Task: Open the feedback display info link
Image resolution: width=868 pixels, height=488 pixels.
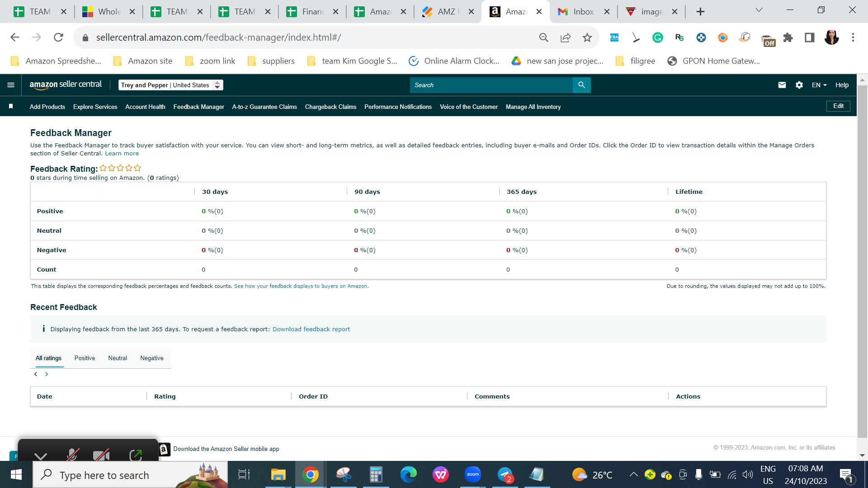Action: point(301,286)
